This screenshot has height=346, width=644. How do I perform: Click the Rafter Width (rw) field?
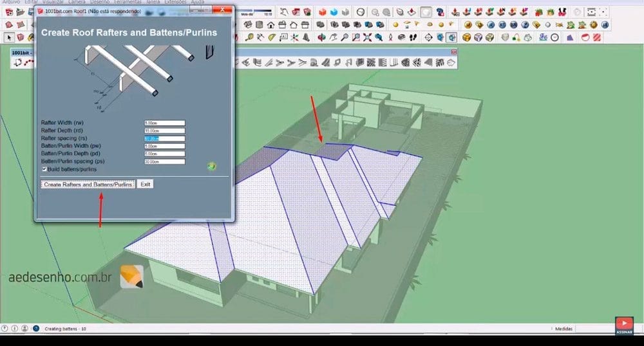[x=164, y=123]
